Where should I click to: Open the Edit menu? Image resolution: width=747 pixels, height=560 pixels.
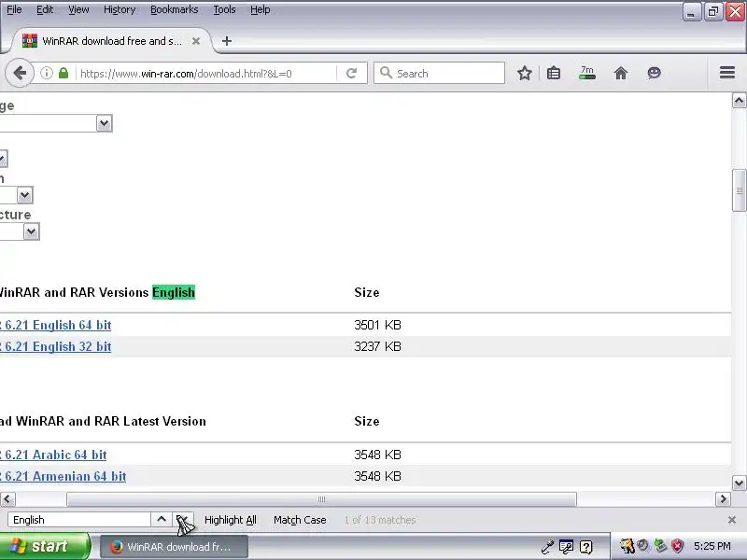(x=45, y=9)
